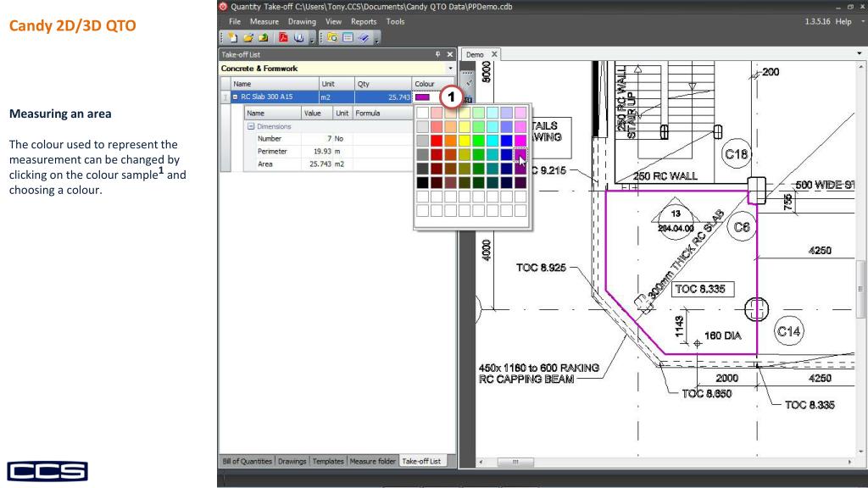Image resolution: width=868 pixels, height=488 pixels.
Task: Open the second toolbar's overflow arrow
Action: click(377, 39)
